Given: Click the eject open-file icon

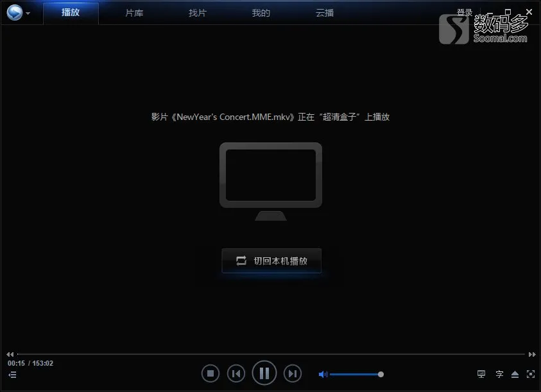Looking at the screenshot, I should pyautogui.click(x=515, y=374).
